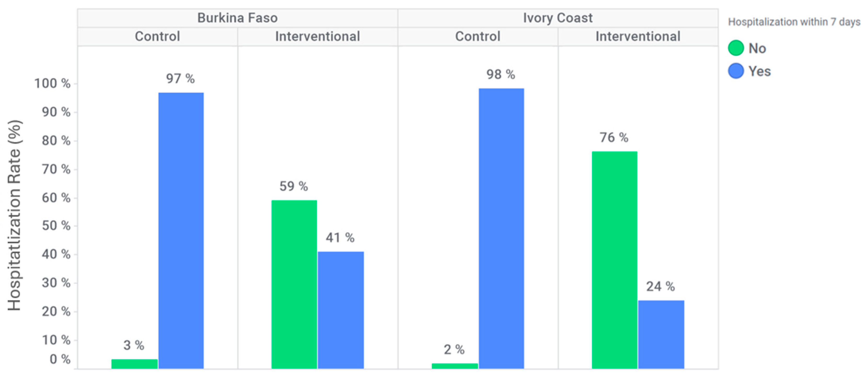Viewport: 868px width, 377px height.
Task: Click the blue 41 % bar
Action: (x=340, y=310)
